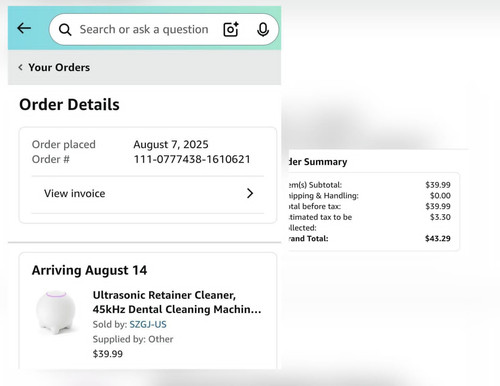Click the estimated tax value $3.30
The width and height of the screenshot is (500, 386).
click(440, 217)
